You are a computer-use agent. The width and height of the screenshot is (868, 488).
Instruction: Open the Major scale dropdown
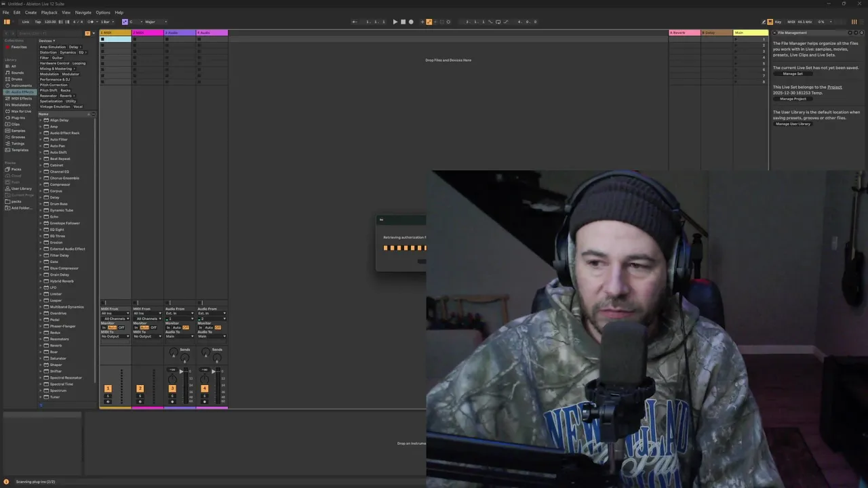tap(155, 22)
